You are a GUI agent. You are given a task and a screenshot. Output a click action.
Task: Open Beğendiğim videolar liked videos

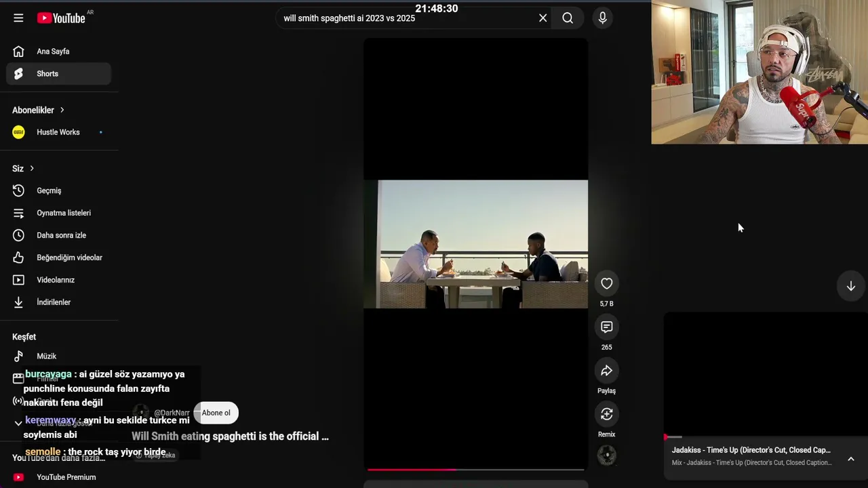tap(59, 258)
